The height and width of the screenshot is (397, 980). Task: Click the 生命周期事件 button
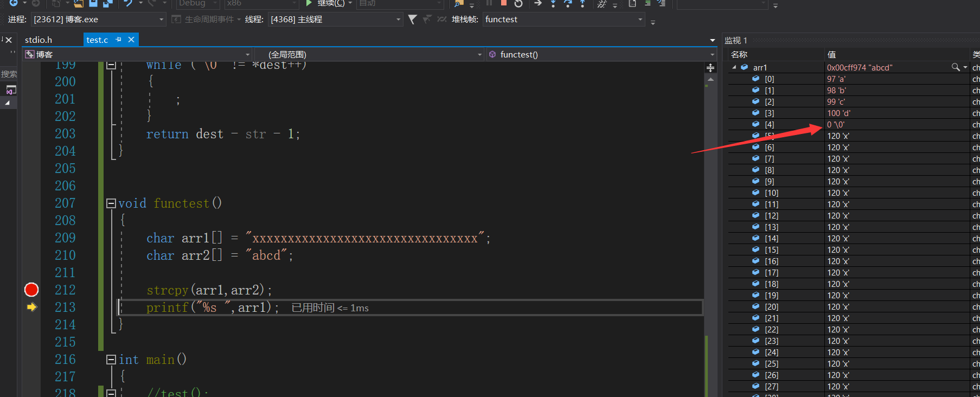[206, 20]
